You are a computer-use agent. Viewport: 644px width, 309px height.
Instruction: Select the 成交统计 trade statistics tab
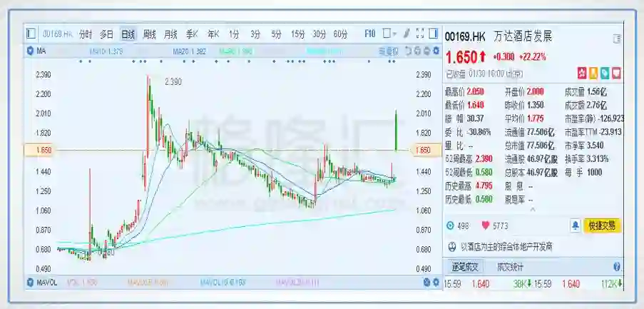tap(511, 267)
